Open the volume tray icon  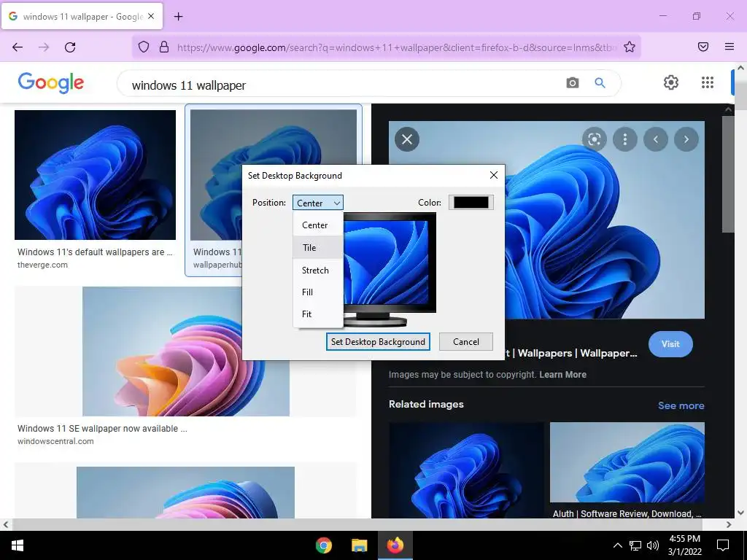(653, 545)
